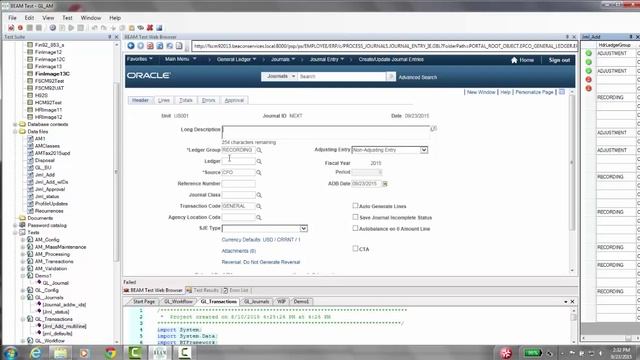Open the Main Menu dropdown
This screenshot has height=360, width=640.
[180, 59]
